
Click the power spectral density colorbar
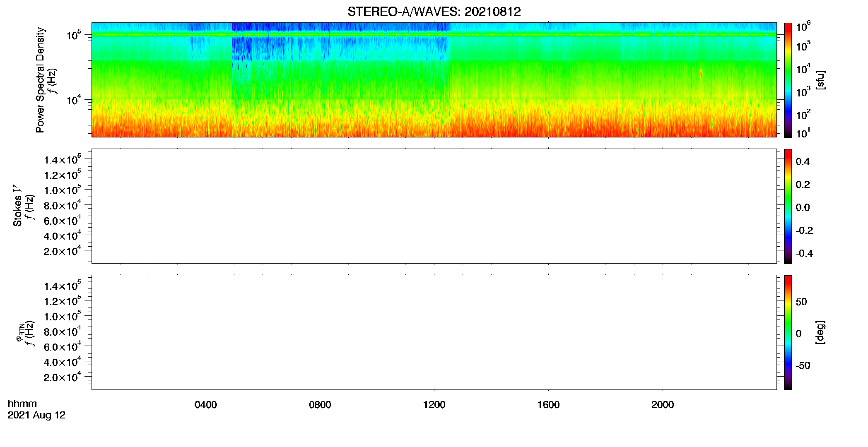788,80
